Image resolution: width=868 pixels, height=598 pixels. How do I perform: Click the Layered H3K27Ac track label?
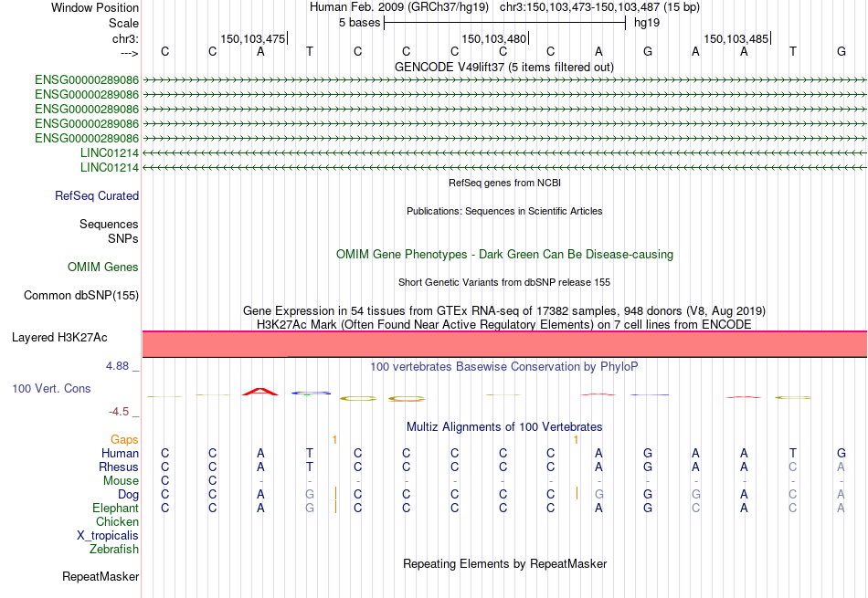pos(59,338)
